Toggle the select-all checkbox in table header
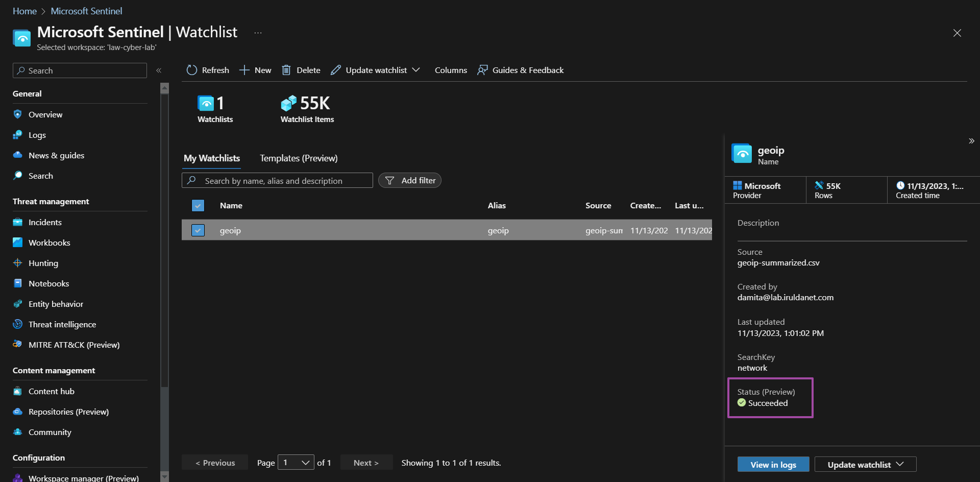 (198, 206)
